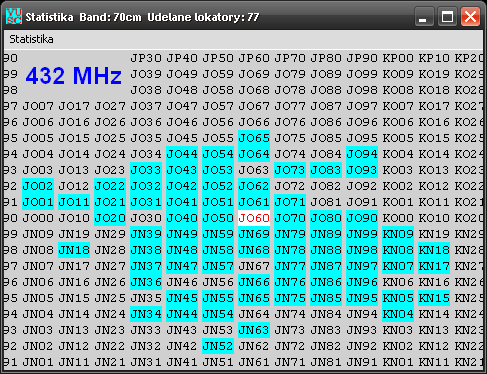487x374 pixels.
Task: Select the red JO60 home locator cell
Action: [254, 218]
